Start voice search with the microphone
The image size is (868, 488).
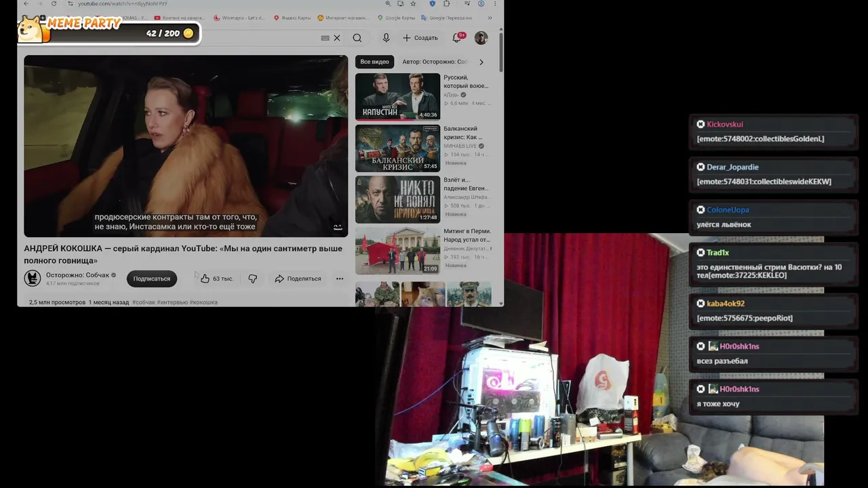pos(386,38)
